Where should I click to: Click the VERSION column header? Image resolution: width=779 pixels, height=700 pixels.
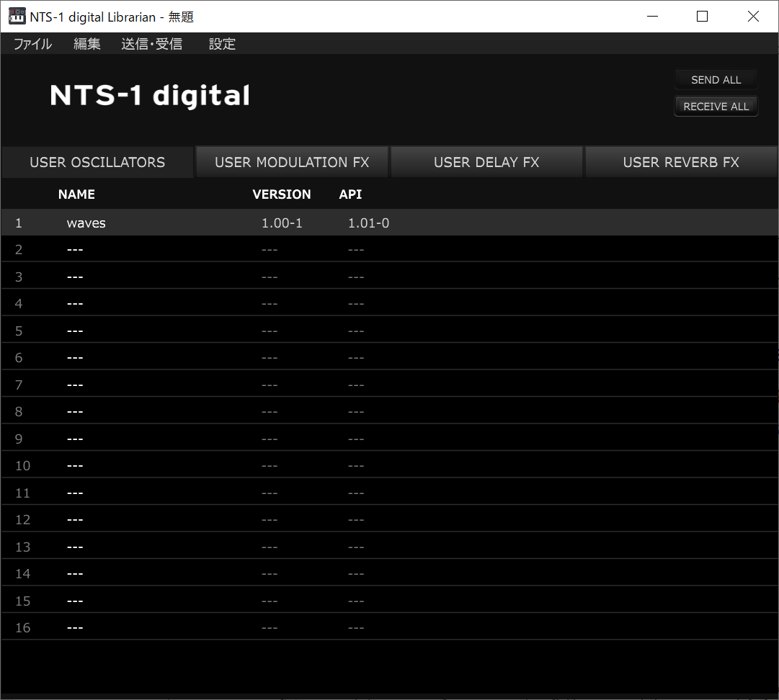click(x=282, y=194)
